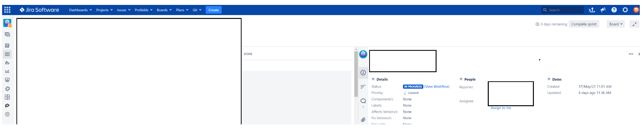Open the View Workflow link
The height and width of the screenshot is (130, 644).
coord(437,87)
